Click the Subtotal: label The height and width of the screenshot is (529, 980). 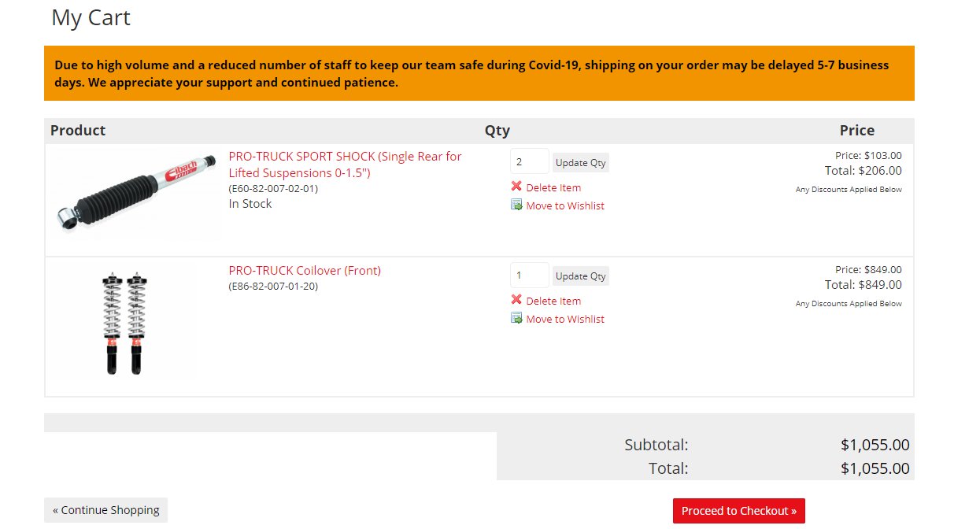click(656, 445)
